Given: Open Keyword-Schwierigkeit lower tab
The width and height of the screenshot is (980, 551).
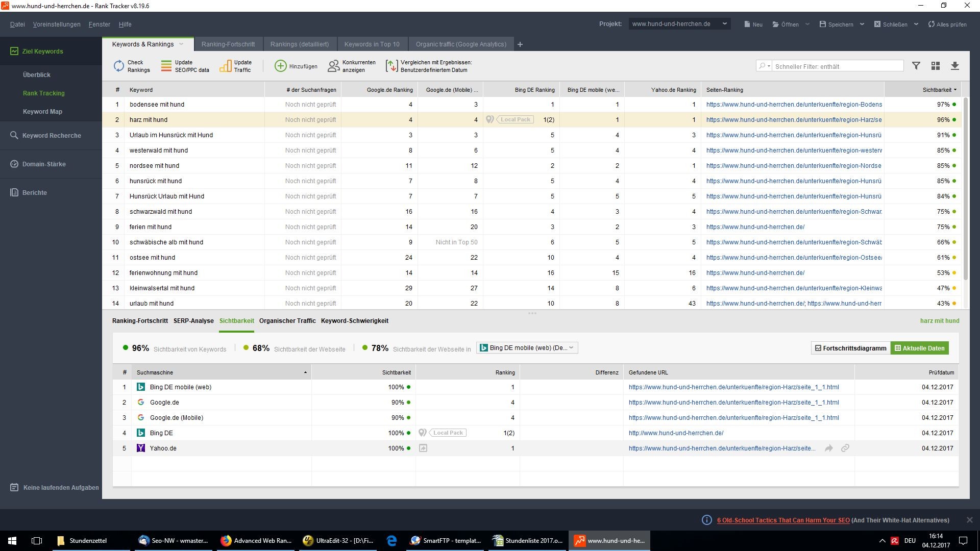Looking at the screenshot, I should click(x=355, y=321).
